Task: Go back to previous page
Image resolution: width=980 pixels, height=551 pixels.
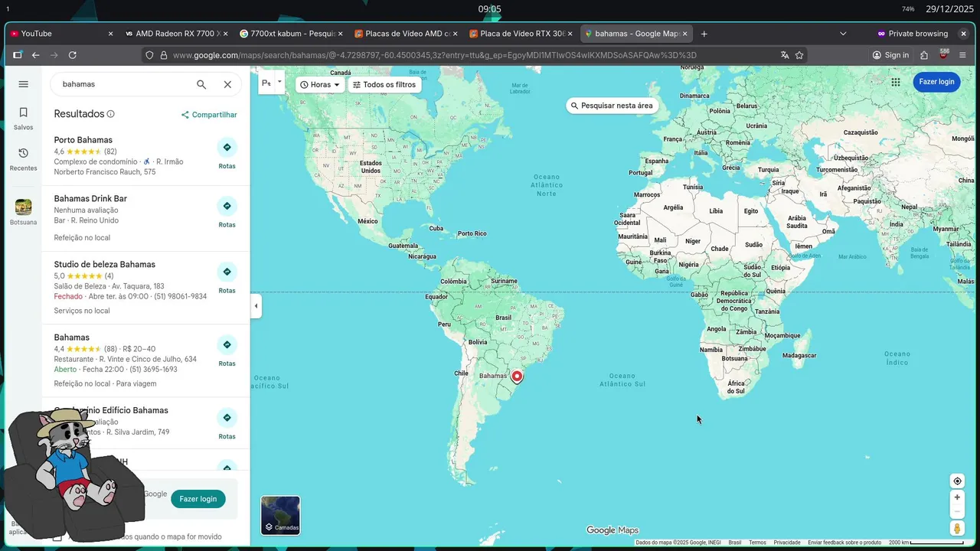Action: click(35, 55)
